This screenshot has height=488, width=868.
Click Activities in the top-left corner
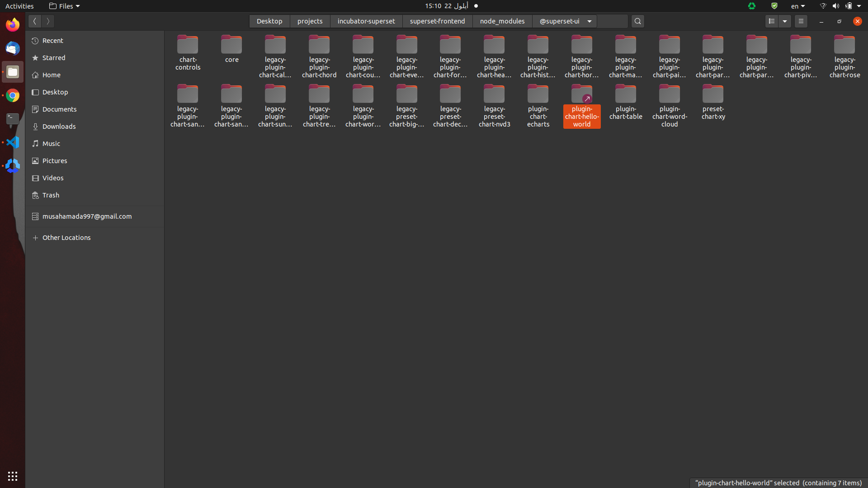tap(19, 6)
